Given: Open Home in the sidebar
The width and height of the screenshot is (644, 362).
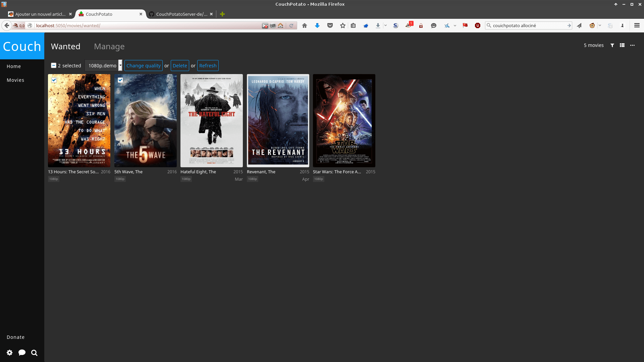Looking at the screenshot, I should tap(14, 66).
